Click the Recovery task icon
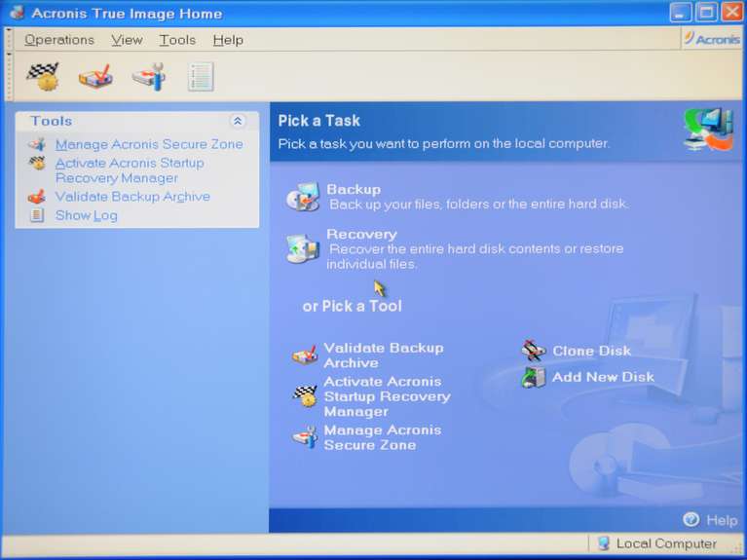747x560 pixels. pos(303,247)
